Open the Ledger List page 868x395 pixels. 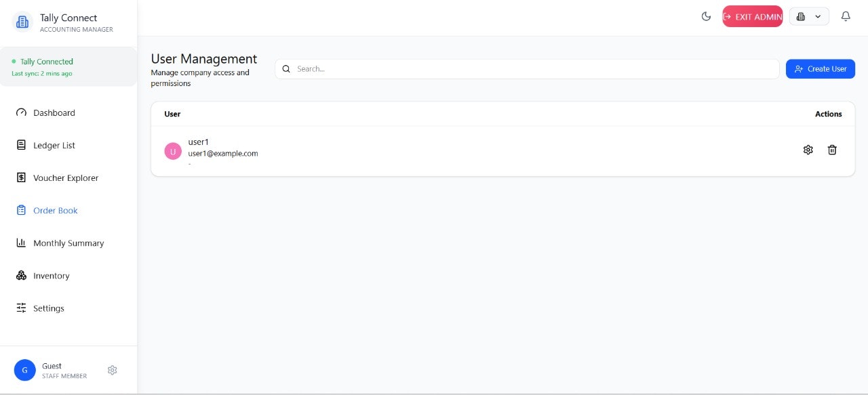pos(68,145)
